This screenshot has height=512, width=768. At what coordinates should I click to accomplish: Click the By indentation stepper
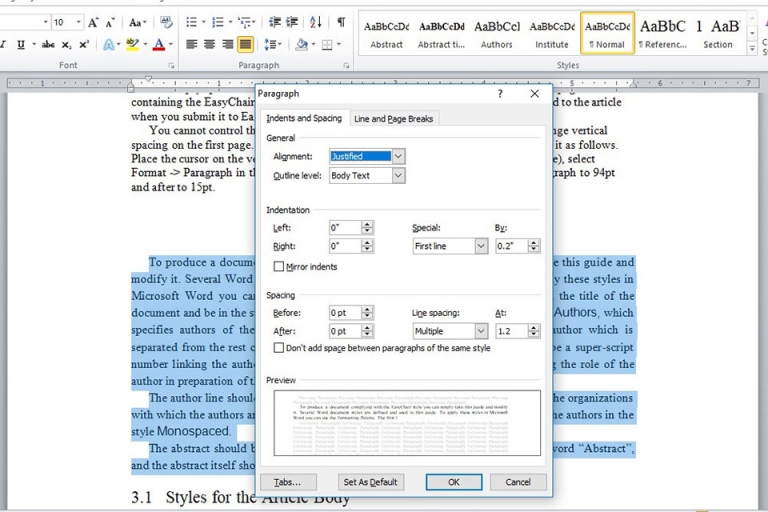(534, 246)
